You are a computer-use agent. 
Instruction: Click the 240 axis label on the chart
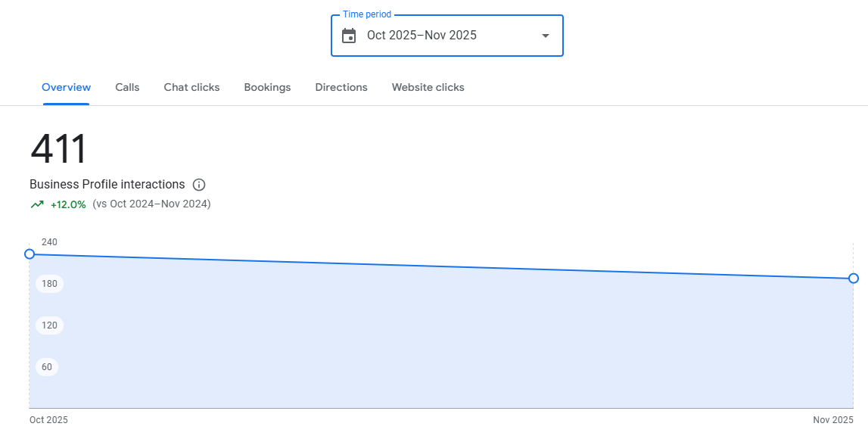pyautogui.click(x=49, y=241)
